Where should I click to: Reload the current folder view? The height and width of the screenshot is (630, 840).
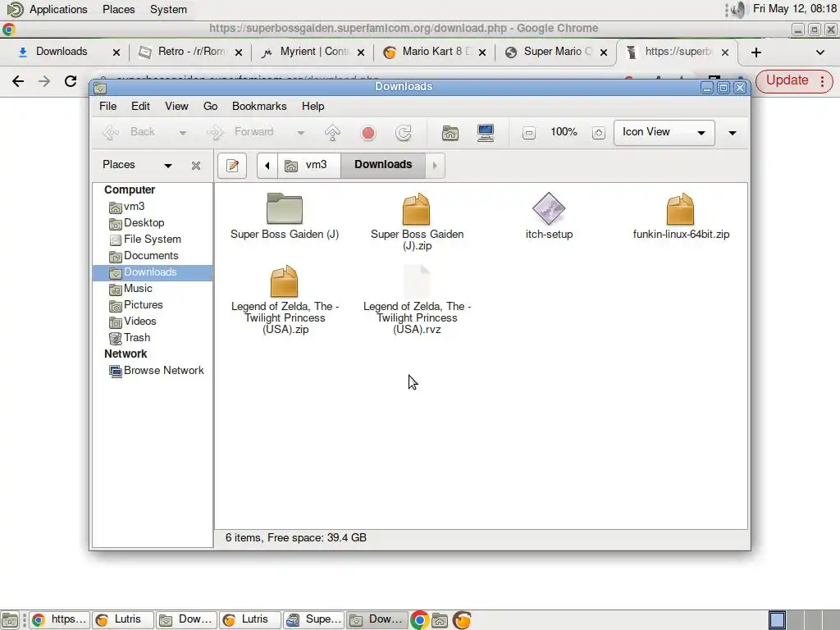tap(404, 132)
